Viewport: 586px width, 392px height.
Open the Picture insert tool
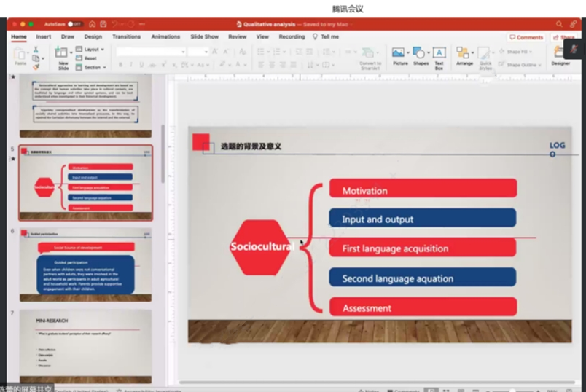(399, 56)
